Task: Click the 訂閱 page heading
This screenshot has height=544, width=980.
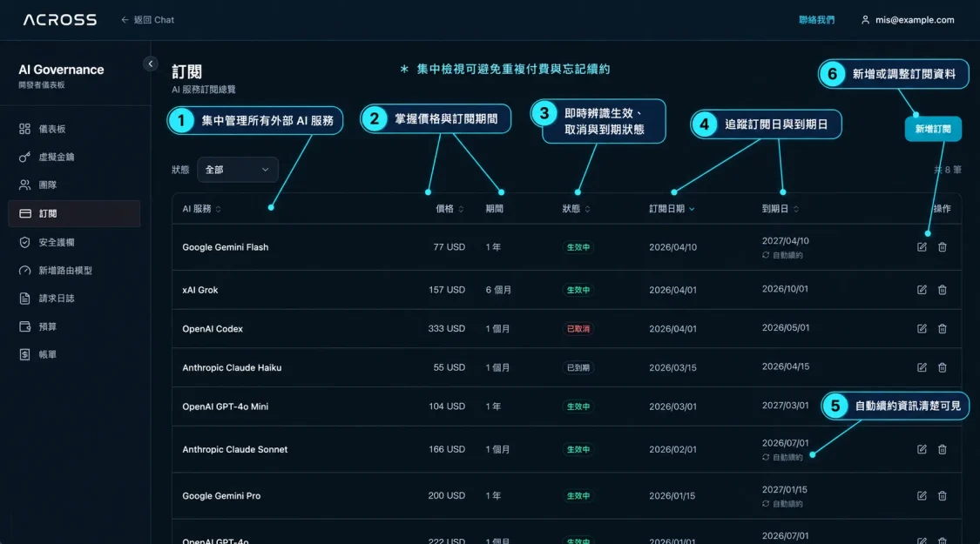Action: click(187, 72)
